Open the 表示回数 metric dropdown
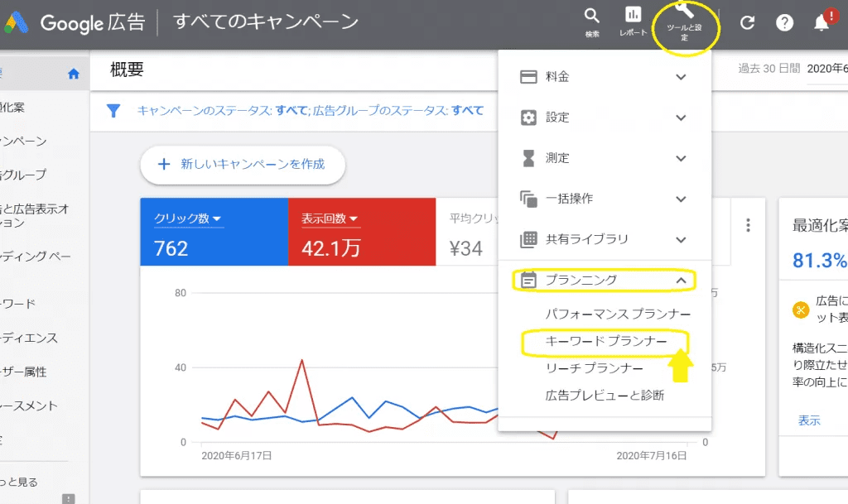The width and height of the screenshot is (848, 504). point(330,218)
